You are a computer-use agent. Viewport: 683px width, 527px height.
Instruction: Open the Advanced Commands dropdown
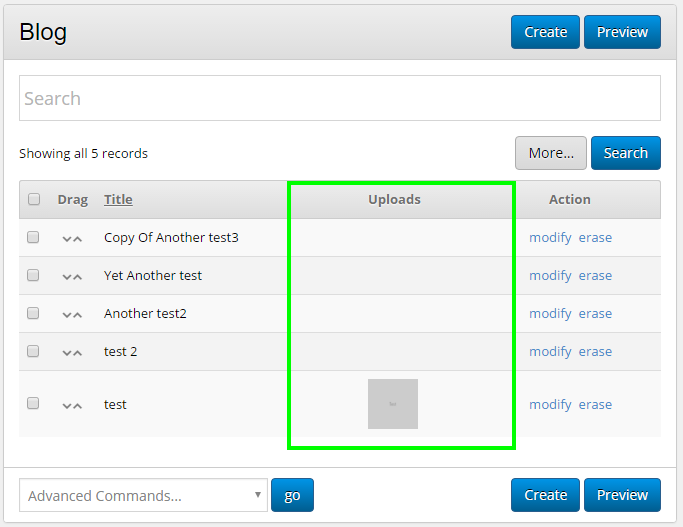[143, 495]
